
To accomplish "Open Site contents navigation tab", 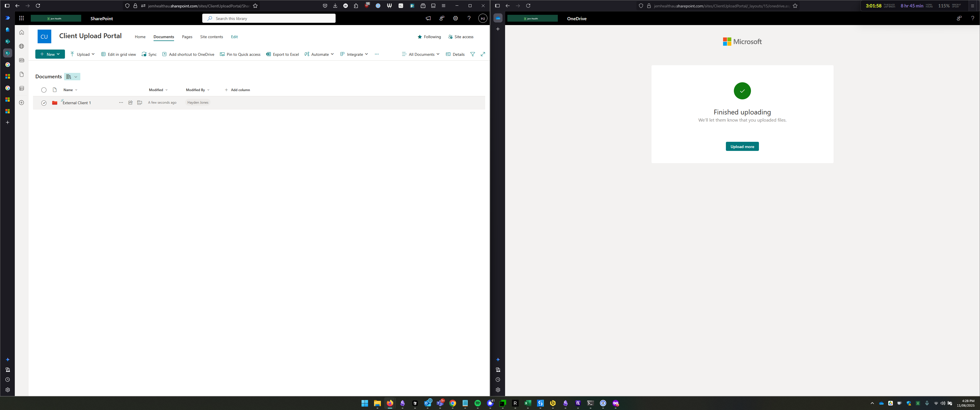I will point(211,37).
